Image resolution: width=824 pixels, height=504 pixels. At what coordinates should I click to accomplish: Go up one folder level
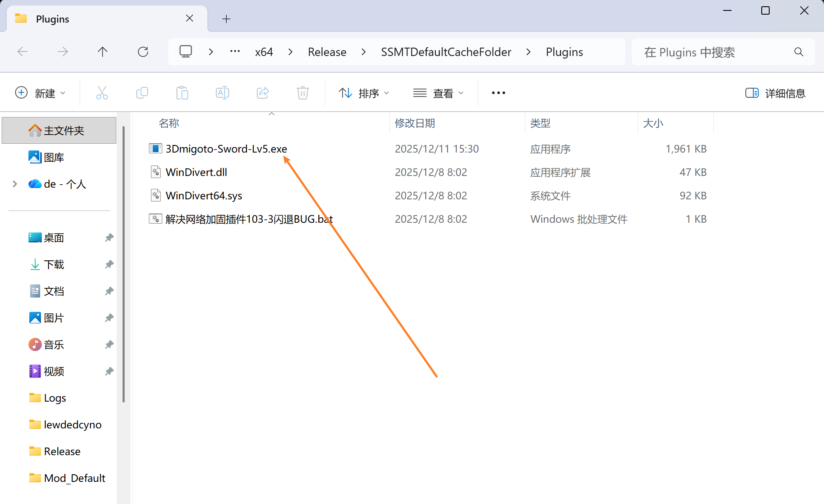102,52
